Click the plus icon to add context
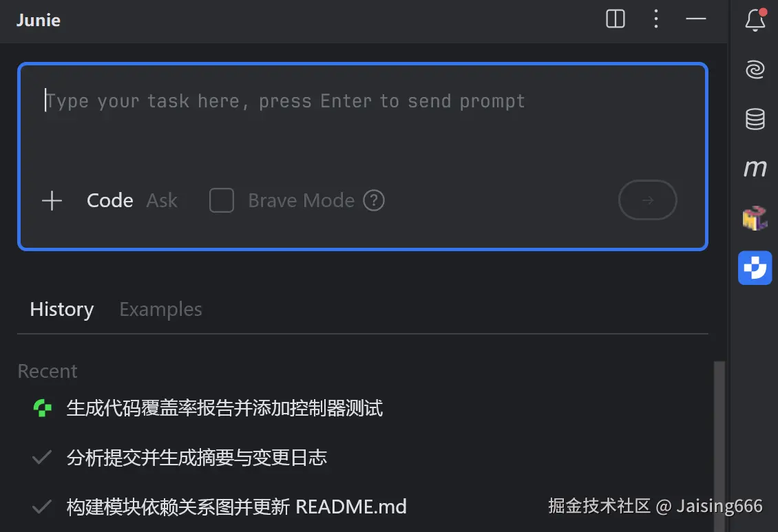 click(x=52, y=201)
